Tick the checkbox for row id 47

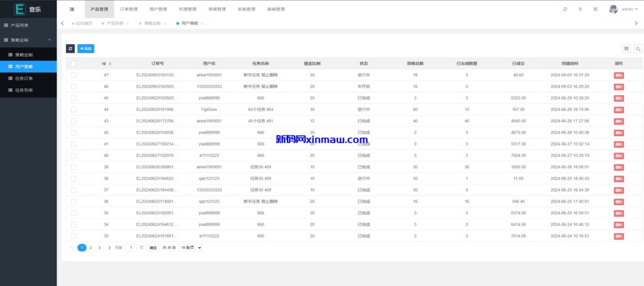tap(73, 75)
